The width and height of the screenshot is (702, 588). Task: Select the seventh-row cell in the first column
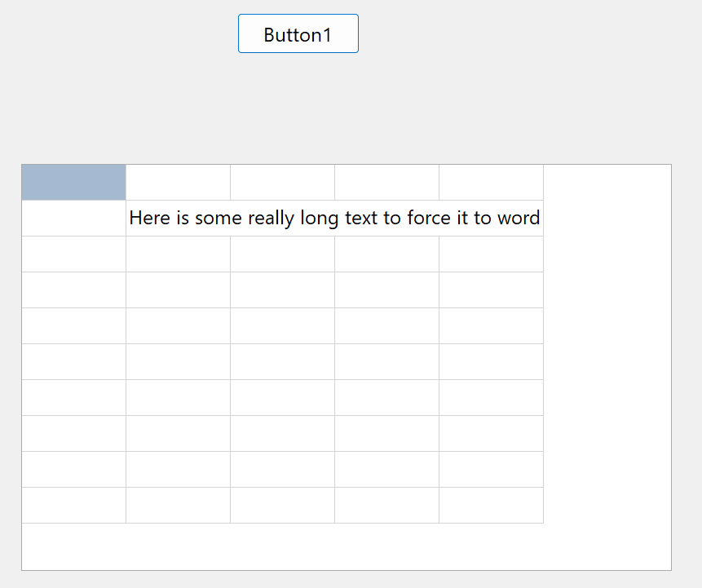pyautogui.click(x=73, y=397)
